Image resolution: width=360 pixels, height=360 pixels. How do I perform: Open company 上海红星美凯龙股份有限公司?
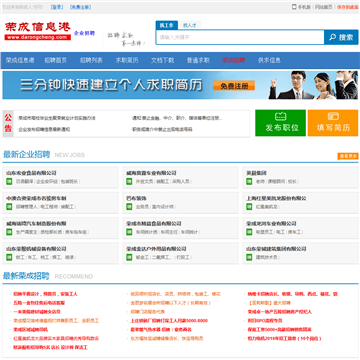pos(276,198)
